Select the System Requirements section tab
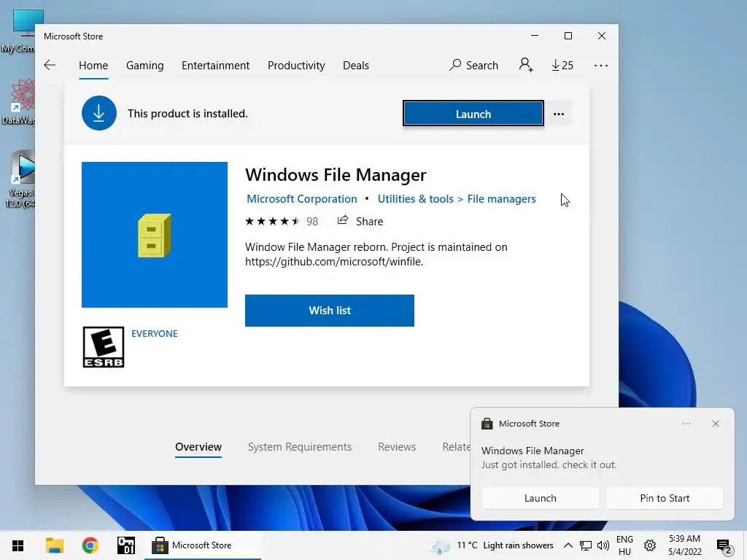The width and height of the screenshot is (747, 560). tap(300, 447)
